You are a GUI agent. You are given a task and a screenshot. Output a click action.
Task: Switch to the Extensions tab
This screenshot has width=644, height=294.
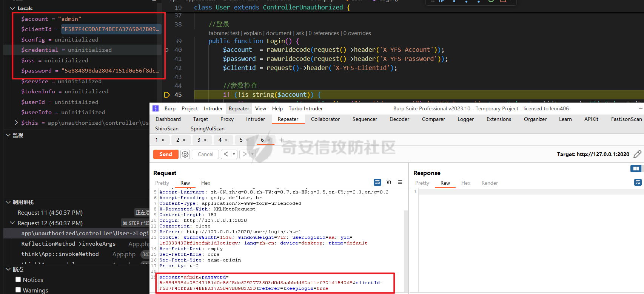coord(499,119)
